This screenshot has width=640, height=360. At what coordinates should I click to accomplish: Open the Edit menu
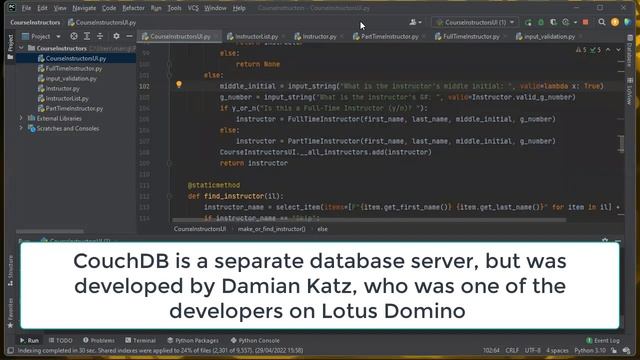[x=42, y=8]
